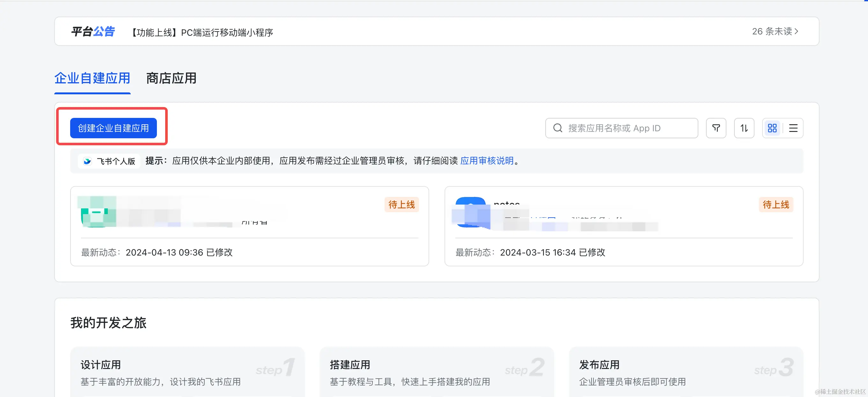The image size is (868, 397).
Task: Switch to the 商店应用 tab
Action: coord(171,78)
